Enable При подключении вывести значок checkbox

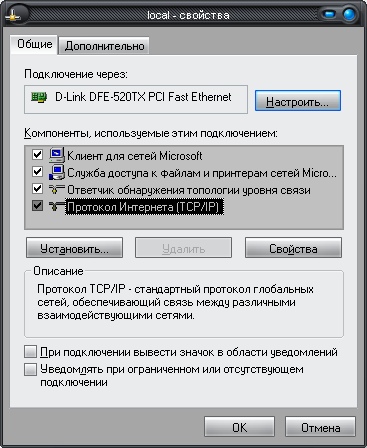point(30,352)
